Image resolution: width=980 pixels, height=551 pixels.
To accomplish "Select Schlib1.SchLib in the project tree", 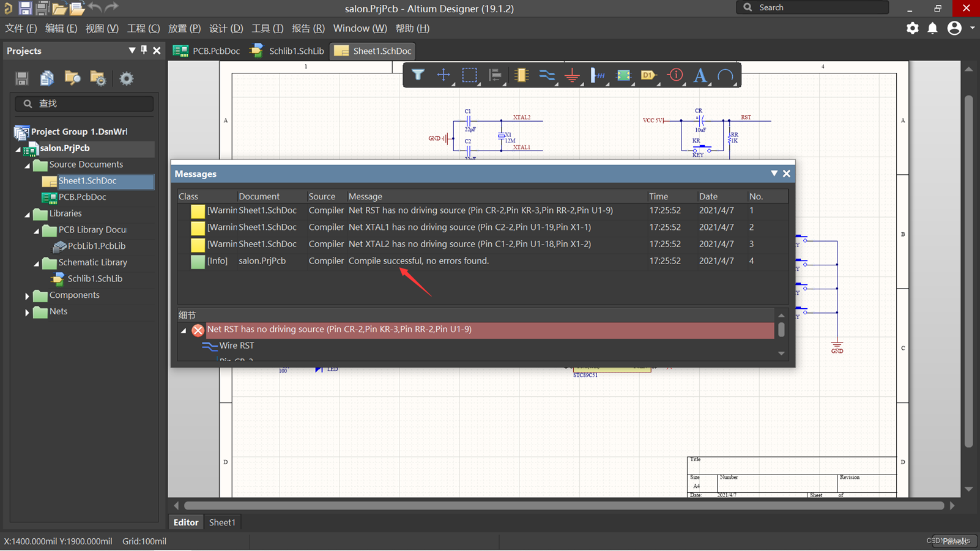I will tap(94, 278).
